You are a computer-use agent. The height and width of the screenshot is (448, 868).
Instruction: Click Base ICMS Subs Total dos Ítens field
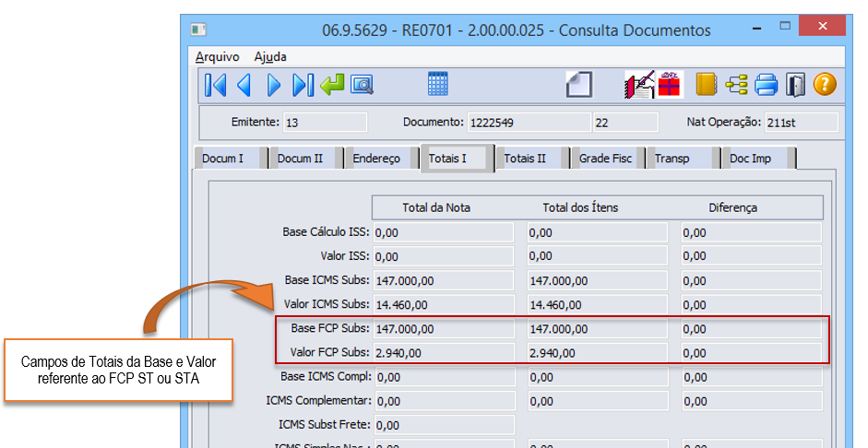click(598, 280)
